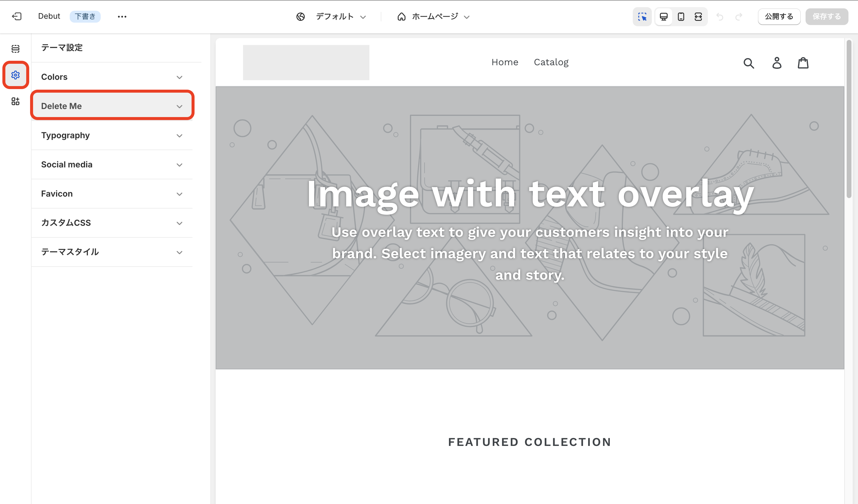
Task: Click the 公開する publish button
Action: (779, 17)
